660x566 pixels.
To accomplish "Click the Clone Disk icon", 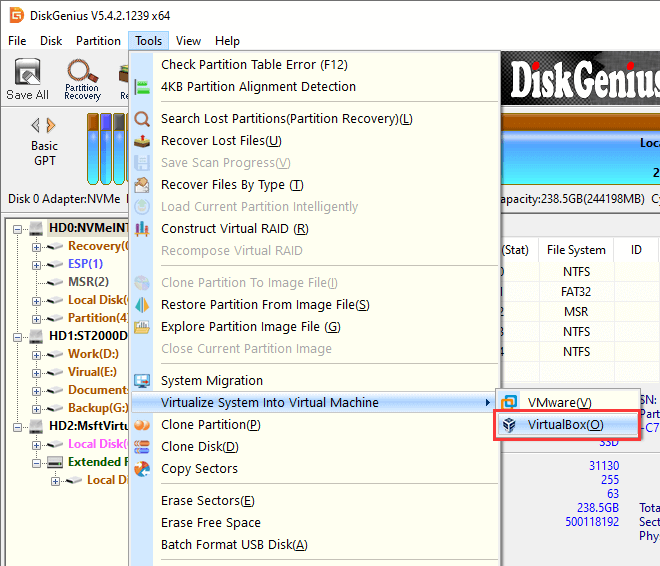I will pos(142,447).
